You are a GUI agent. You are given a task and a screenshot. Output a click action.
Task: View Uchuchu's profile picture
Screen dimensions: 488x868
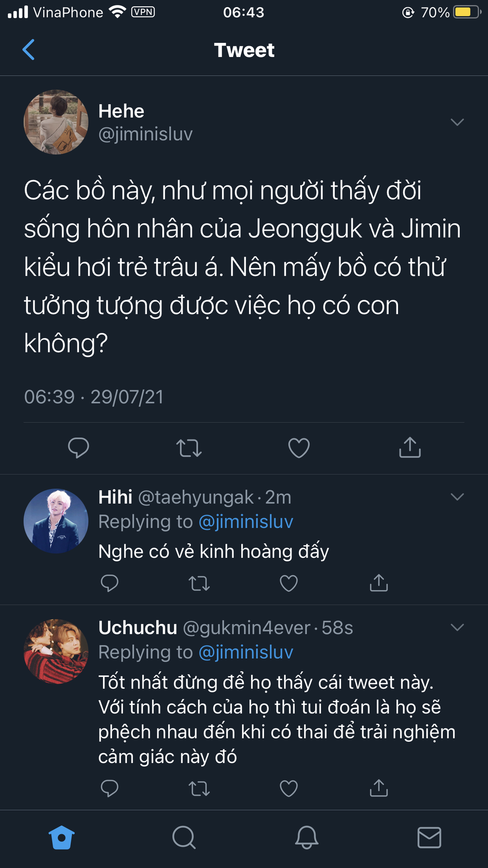point(56,651)
